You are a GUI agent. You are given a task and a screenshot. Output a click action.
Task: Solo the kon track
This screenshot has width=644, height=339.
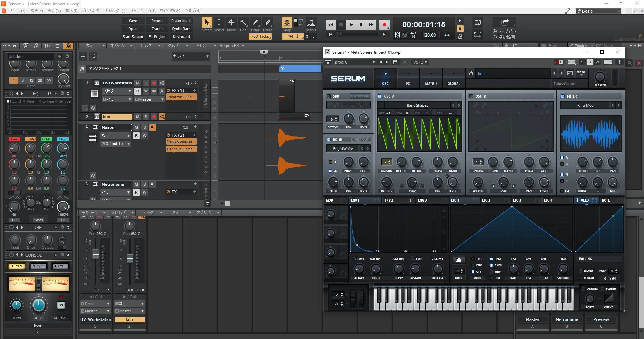point(146,117)
